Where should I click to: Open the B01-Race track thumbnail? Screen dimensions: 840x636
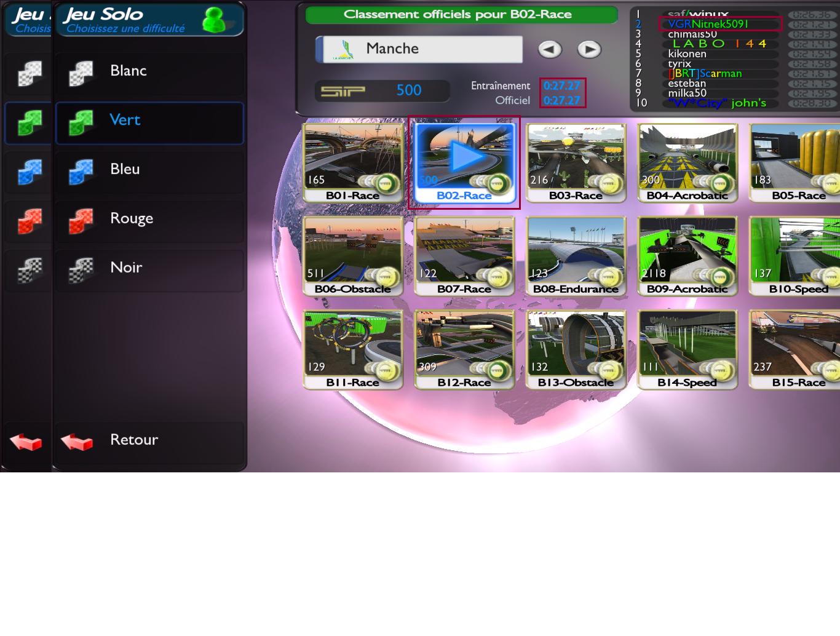click(x=353, y=161)
